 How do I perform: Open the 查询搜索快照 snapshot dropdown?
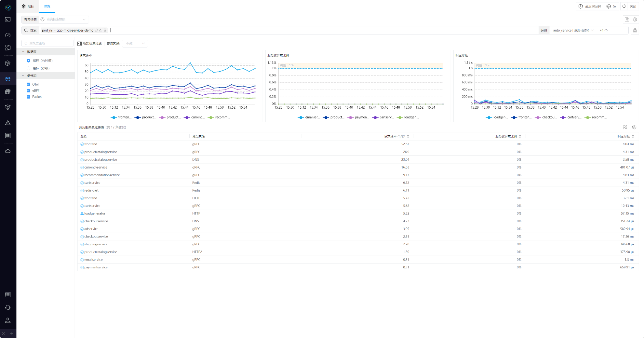click(64, 20)
